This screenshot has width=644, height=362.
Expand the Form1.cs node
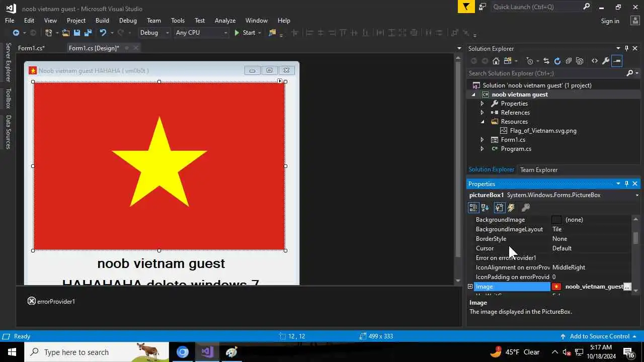click(x=482, y=140)
